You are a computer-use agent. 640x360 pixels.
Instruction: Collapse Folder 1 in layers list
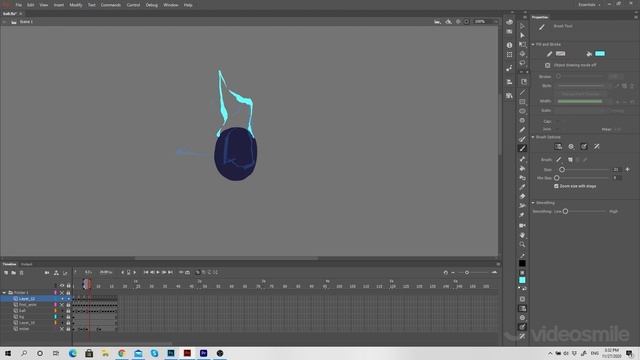(4, 293)
